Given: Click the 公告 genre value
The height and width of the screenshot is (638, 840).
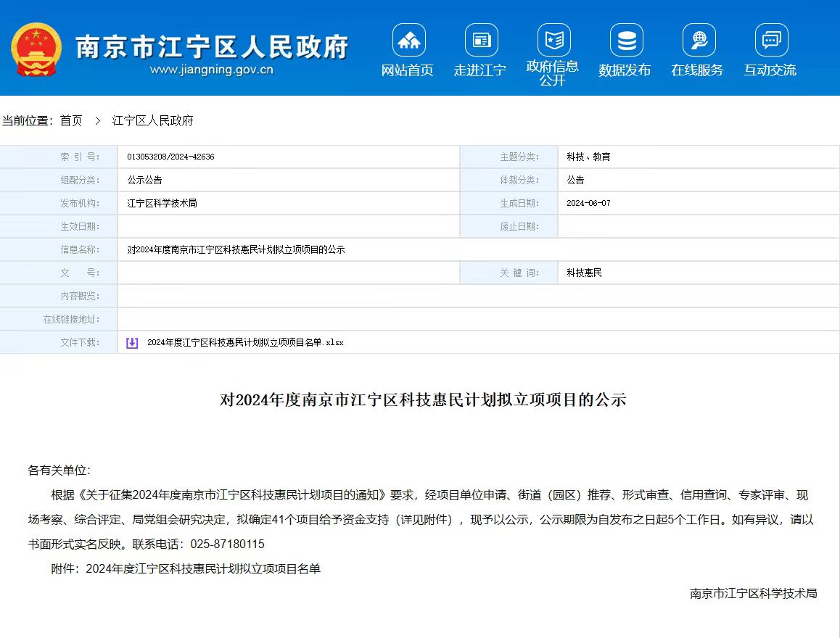Looking at the screenshot, I should click(575, 180).
